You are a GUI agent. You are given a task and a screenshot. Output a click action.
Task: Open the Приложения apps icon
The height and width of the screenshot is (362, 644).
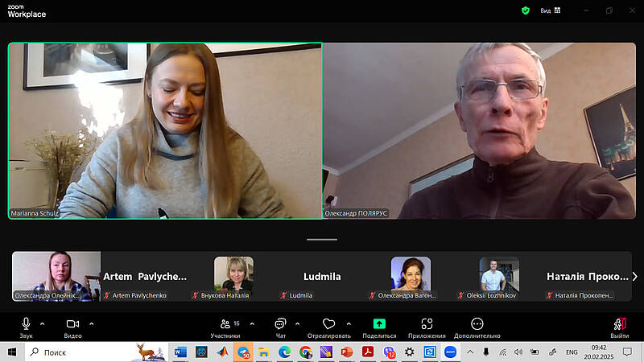pos(427,323)
